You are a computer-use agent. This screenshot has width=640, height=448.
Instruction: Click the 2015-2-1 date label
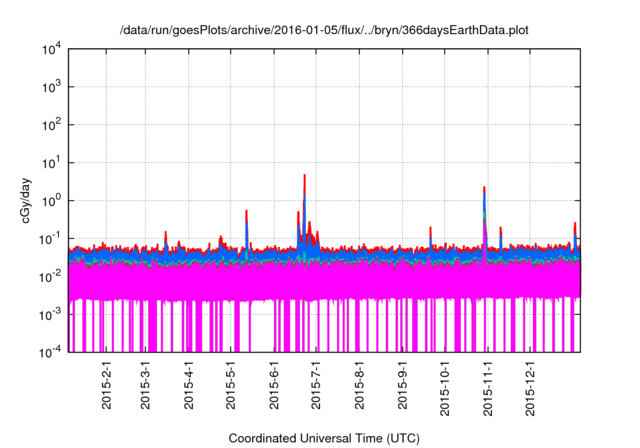pos(107,385)
